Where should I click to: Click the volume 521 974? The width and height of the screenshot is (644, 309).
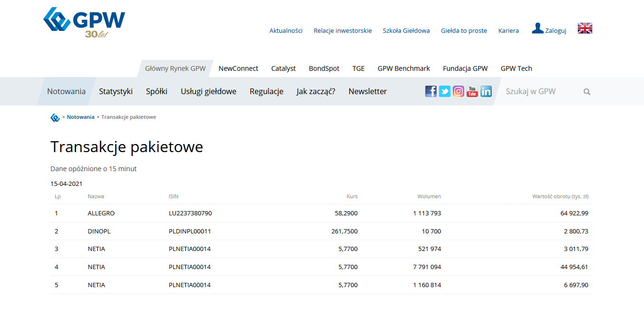[x=429, y=249]
